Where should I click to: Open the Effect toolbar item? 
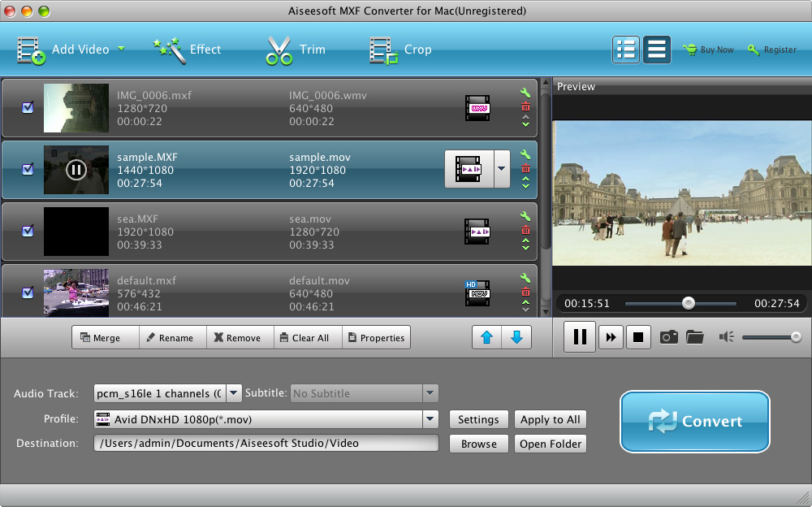pyautogui.click(x=188, y=50)
